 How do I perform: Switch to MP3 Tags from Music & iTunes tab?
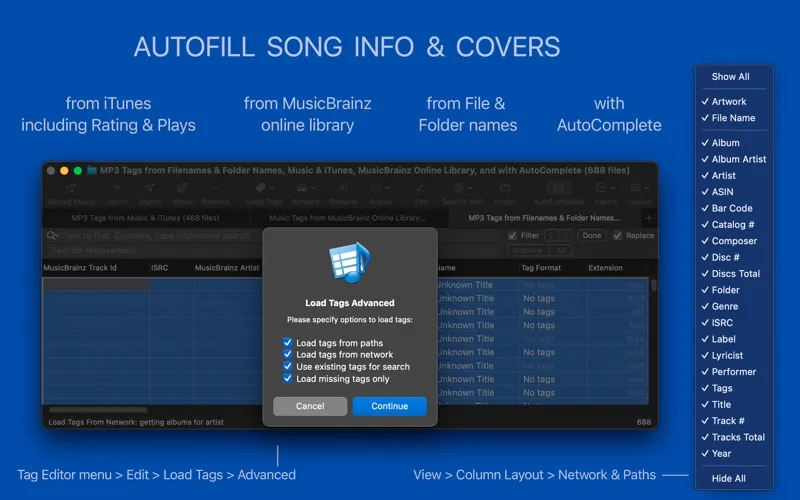pos(145,218)
